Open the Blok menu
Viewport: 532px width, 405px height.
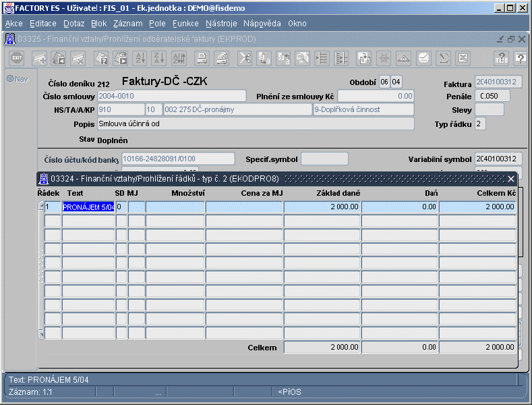pyautogui.click(x=98, y=24)
